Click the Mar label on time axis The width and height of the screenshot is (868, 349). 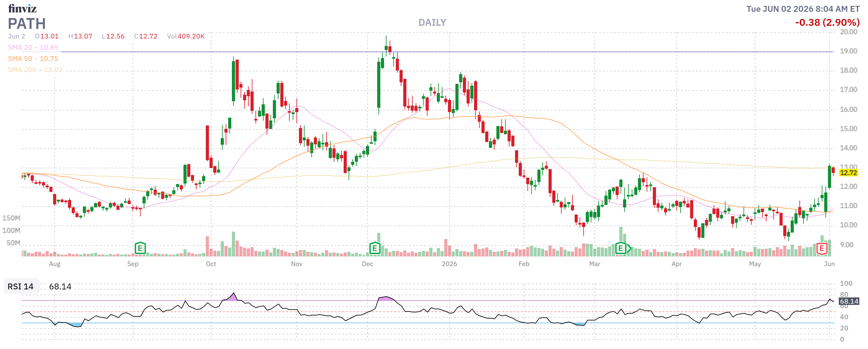(x=595, y=264)
